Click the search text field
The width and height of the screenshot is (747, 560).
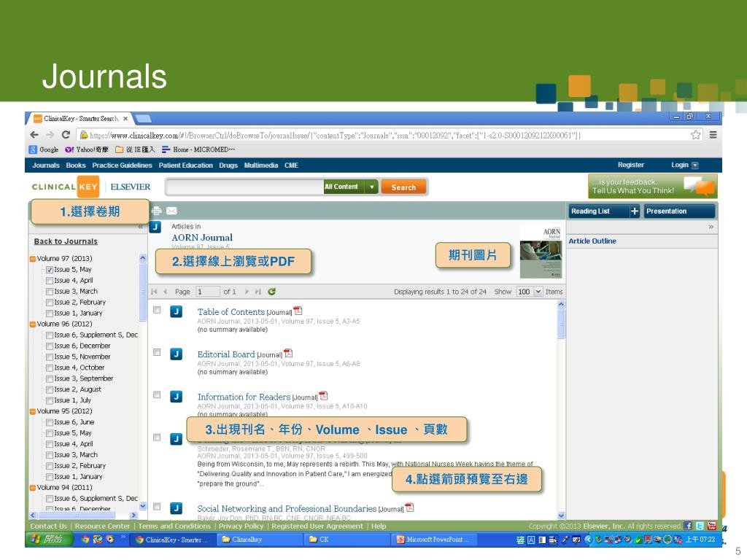click(245, 187)
